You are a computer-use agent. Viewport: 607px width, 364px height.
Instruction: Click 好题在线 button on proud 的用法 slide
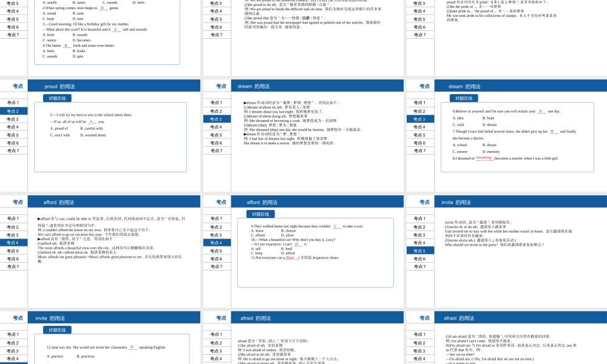click(57, 98)
